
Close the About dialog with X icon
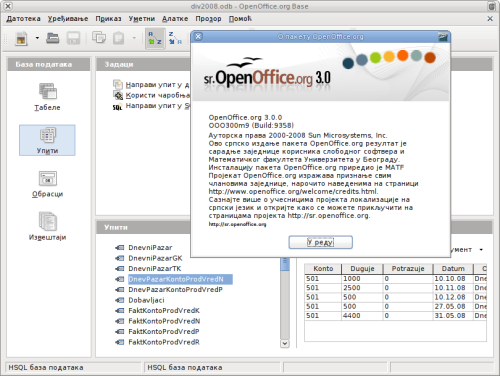198,36
